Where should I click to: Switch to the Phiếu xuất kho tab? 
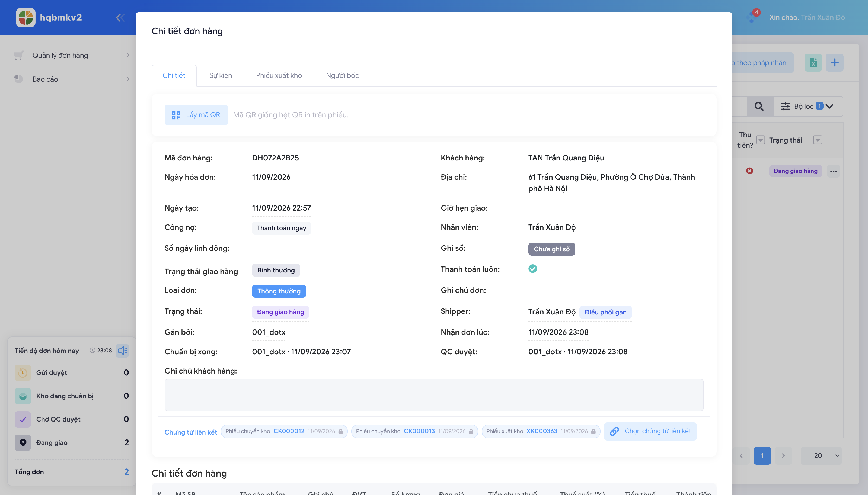click(x=279, y=75)
